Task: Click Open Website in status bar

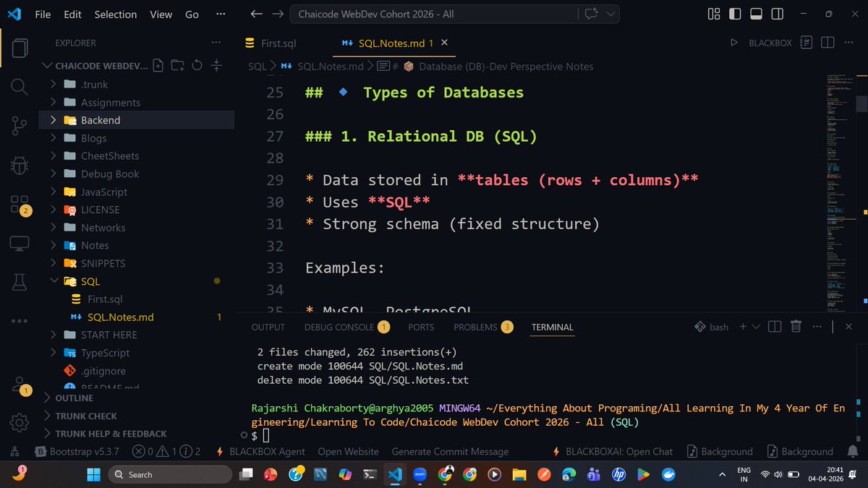Action: tap(348, 451)
